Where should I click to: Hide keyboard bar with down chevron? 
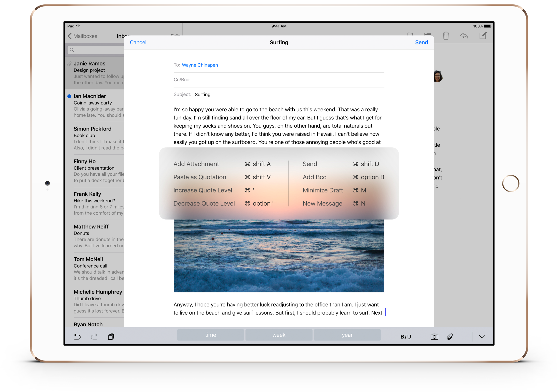(x=482, y=337)
